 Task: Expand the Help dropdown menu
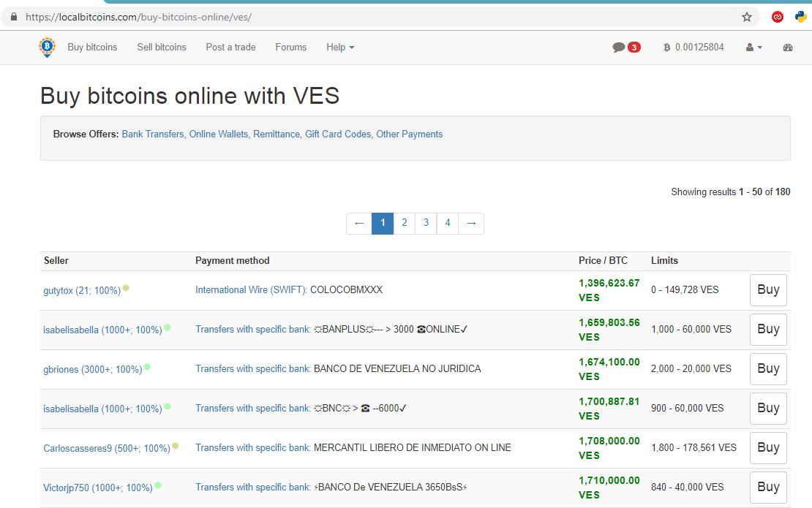point(340,47)
